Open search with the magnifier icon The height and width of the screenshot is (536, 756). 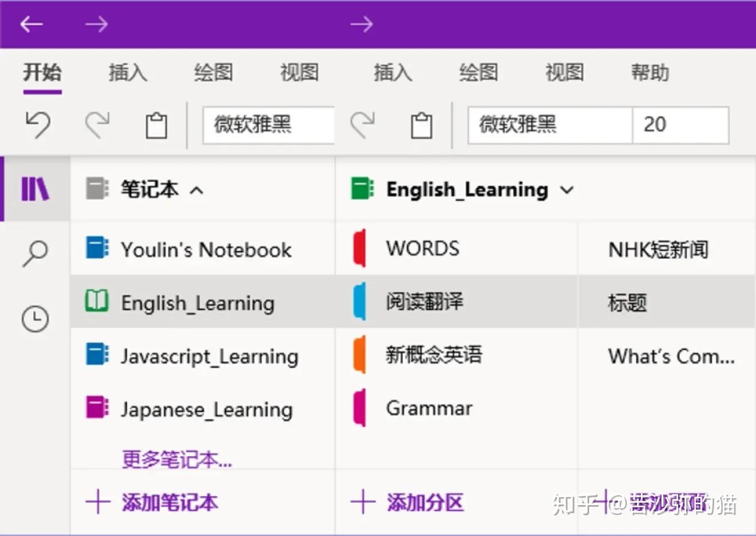pos(35,254)
